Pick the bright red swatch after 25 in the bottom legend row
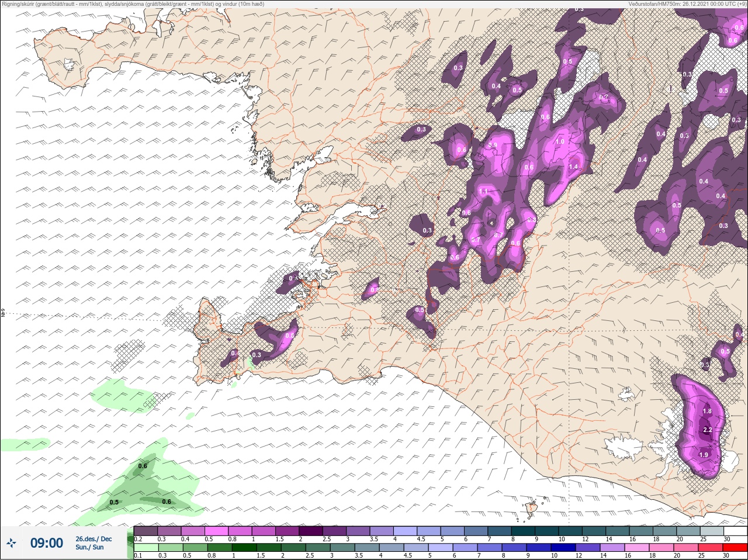748x560 pixels. pos(734,548)
